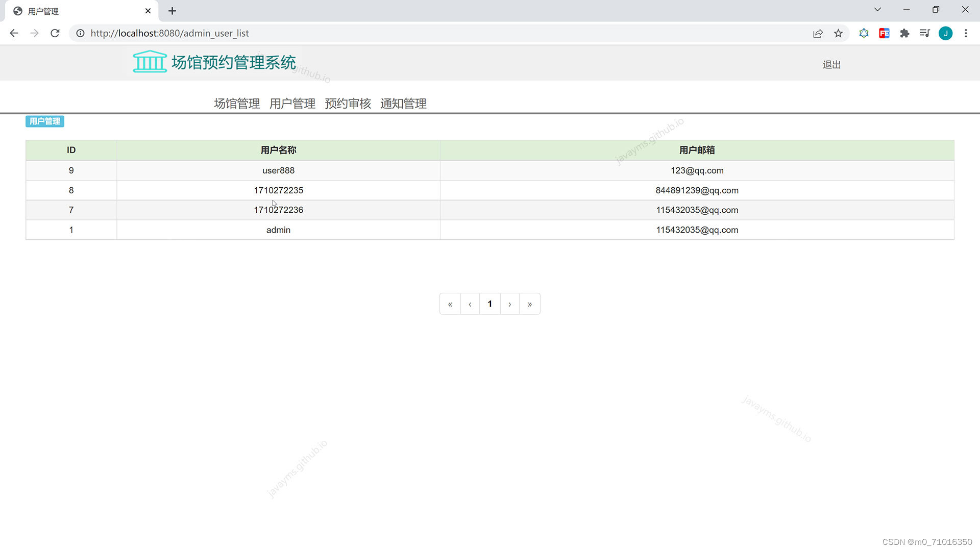The image size is (980, 551).
Task: Click ID cell 7
Action: tap(71, 210)
